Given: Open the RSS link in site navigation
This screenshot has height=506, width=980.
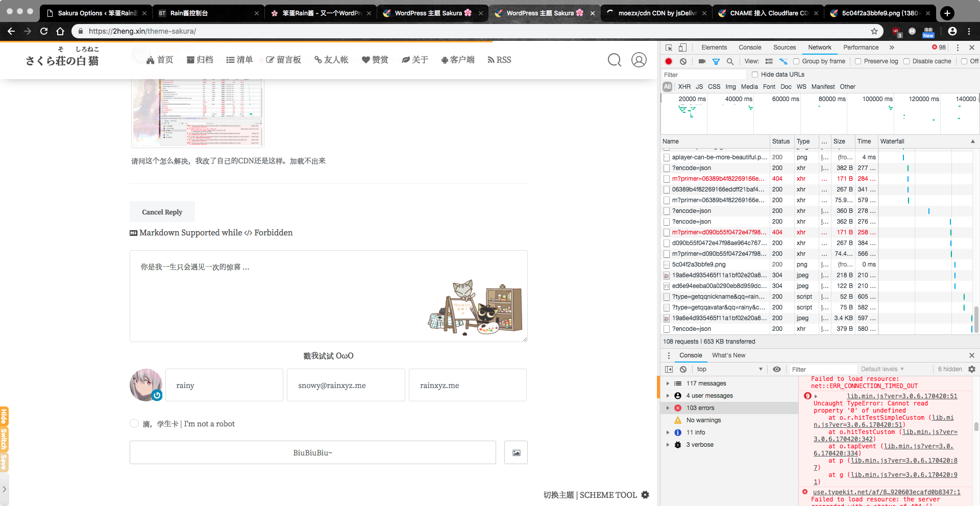Looking at the screenshot, I should tap(499, 60).
